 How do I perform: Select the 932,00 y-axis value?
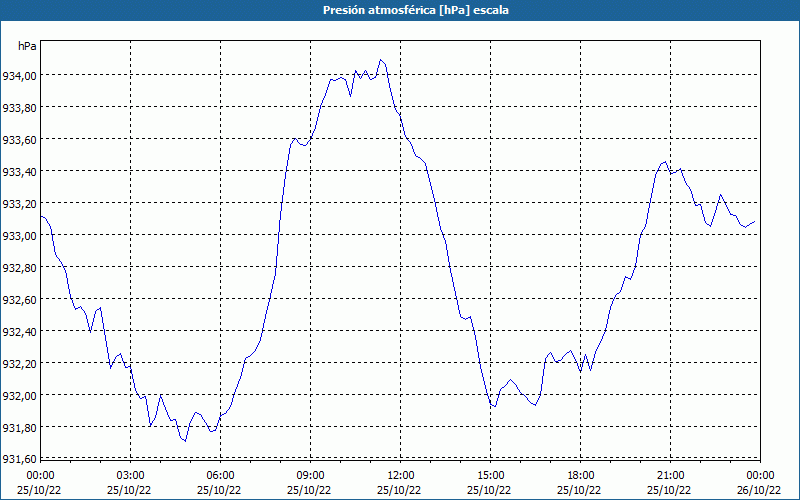click(19, 396)
